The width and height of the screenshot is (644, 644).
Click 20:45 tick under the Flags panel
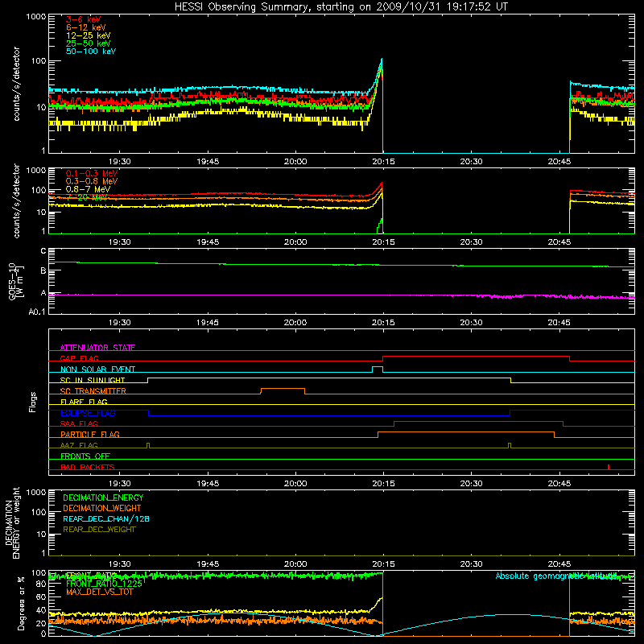click(559, 484)
